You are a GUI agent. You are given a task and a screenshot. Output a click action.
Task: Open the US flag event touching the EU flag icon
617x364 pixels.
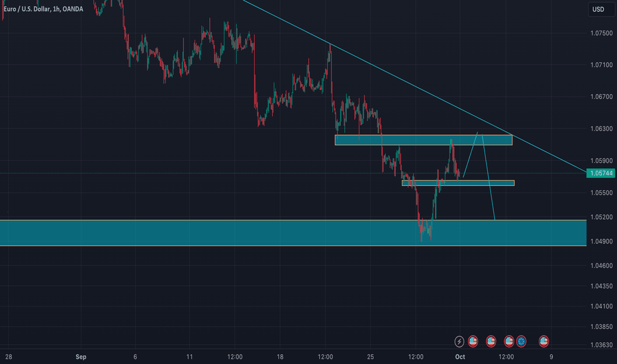click(x=509, y=341)
